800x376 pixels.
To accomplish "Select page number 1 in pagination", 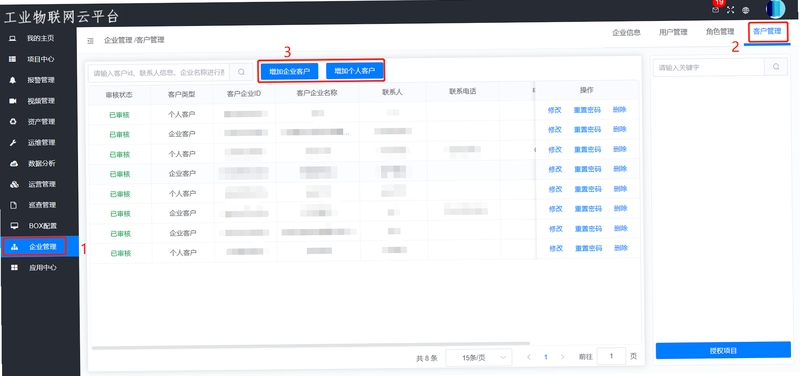I will click(545, 358).
